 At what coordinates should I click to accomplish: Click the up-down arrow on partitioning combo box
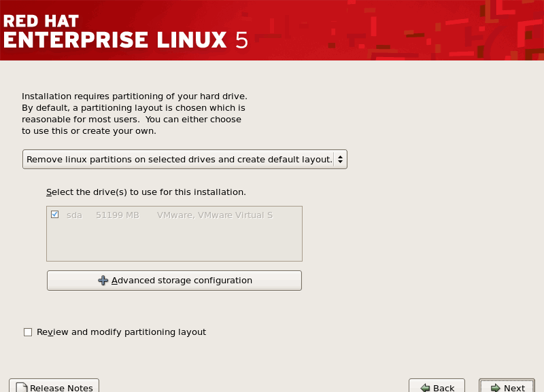(340, 160)
